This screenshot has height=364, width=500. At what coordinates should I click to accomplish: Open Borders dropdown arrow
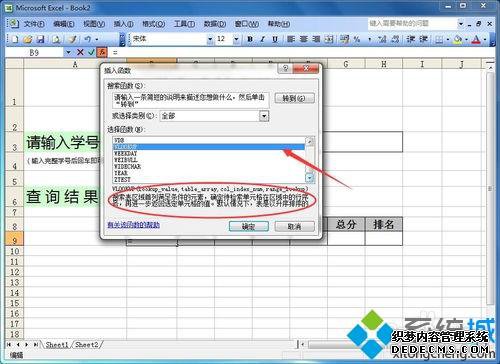tap(448, 39)
